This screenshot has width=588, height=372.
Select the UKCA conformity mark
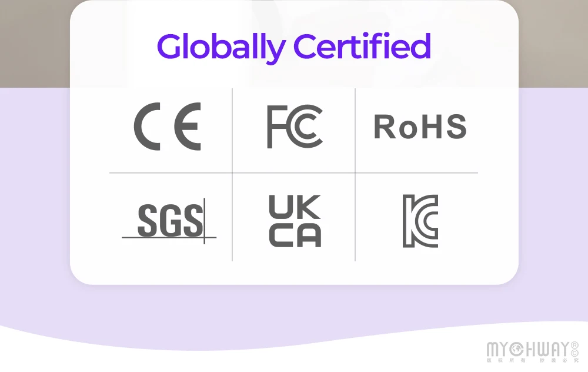(x=295, y=221)
